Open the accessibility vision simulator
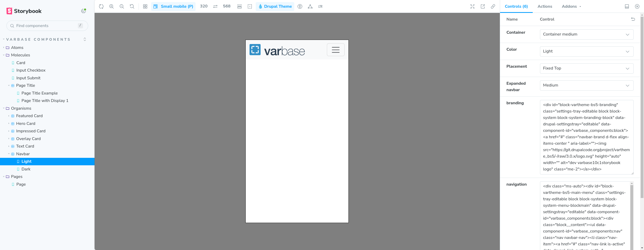 pos(300,6)
